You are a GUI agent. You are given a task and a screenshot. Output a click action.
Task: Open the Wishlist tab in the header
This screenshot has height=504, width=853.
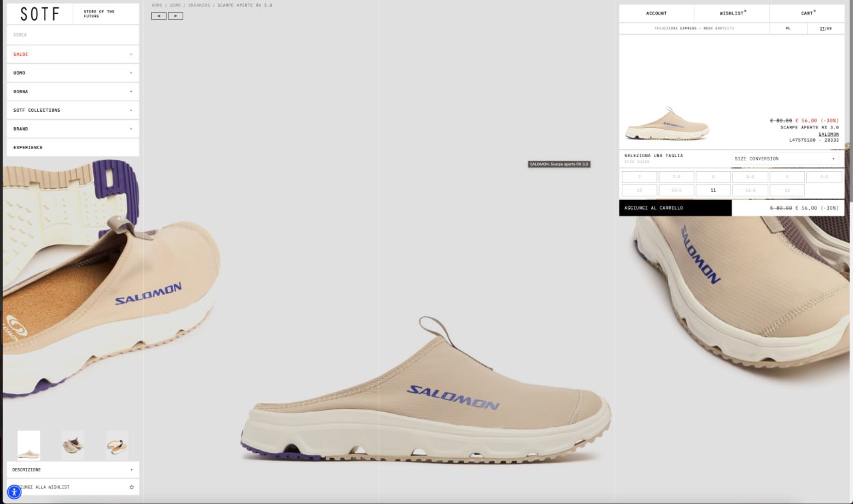click(732, 13)
